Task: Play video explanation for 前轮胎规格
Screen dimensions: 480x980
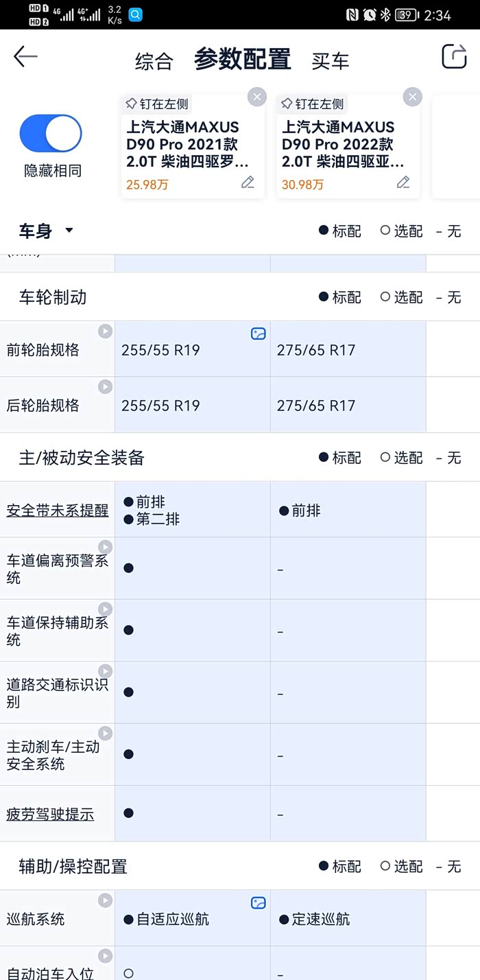Action: [x=105, y=331]
